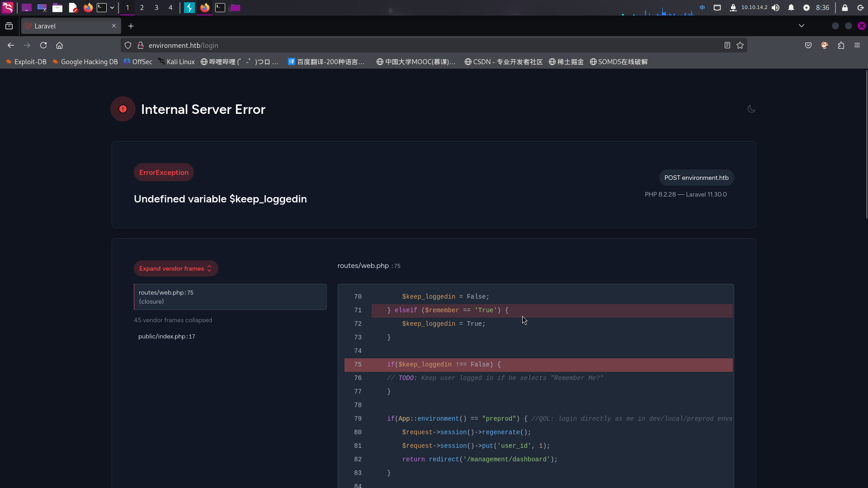
Task: Launch Firefox from panel launcher
Action: click(x=88, y=8)
